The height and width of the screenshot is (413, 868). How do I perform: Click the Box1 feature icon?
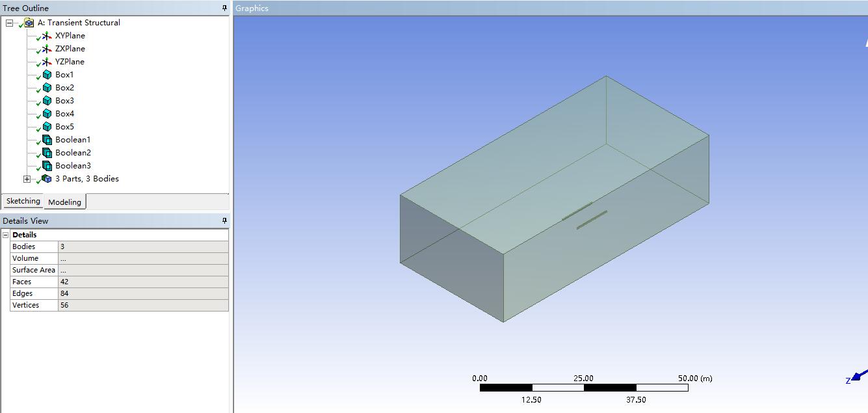[x=47, y=75]
